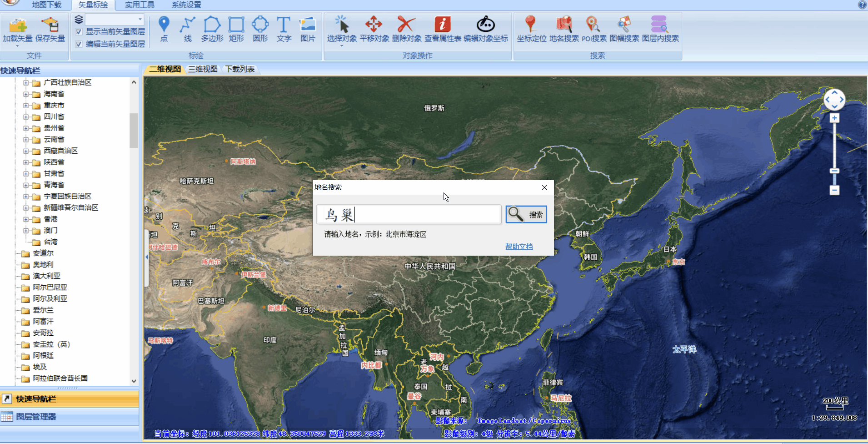Open the 矢量标绘 ribbon tab
This screenshot has width=868, height=444.
point(93,5)
